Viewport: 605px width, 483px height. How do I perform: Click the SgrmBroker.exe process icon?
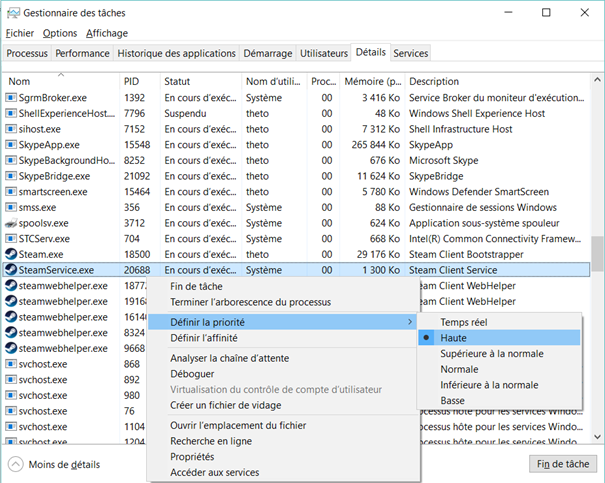coord(11,98)
